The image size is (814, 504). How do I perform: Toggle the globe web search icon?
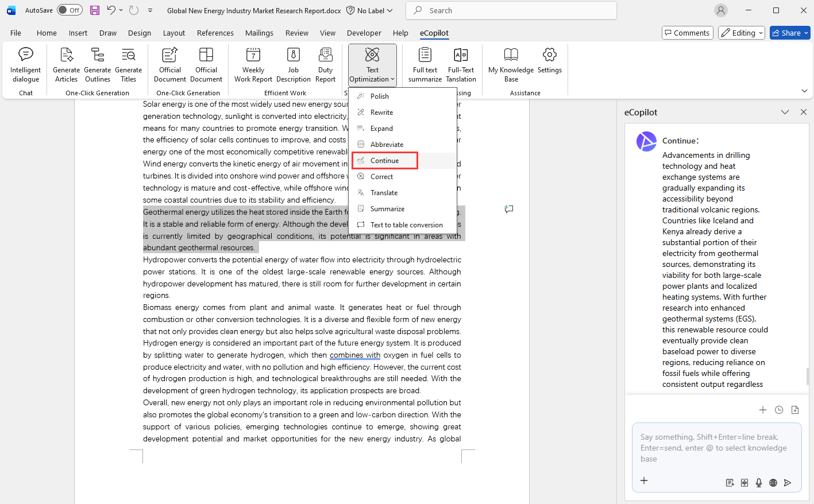pyautogui.click(x=773, y=483)
